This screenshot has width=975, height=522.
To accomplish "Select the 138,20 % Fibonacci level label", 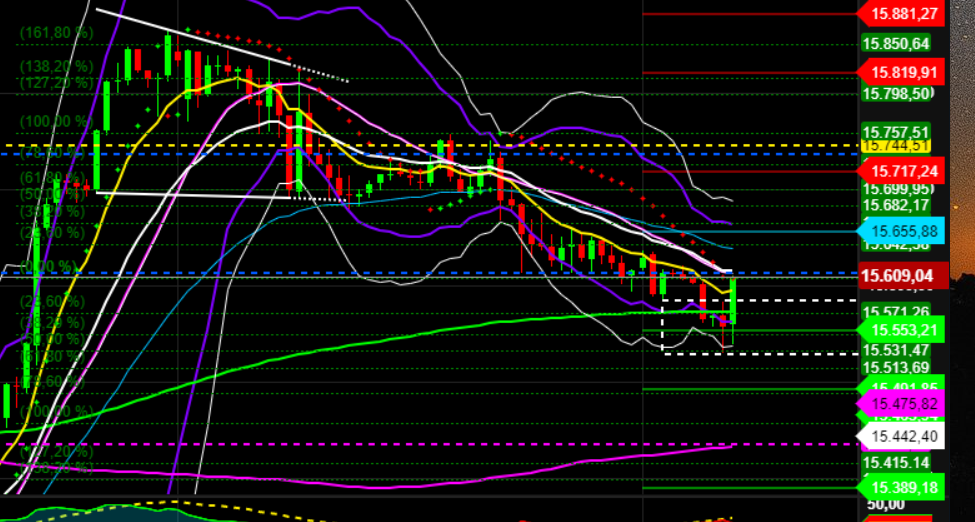I will point(57,66).
